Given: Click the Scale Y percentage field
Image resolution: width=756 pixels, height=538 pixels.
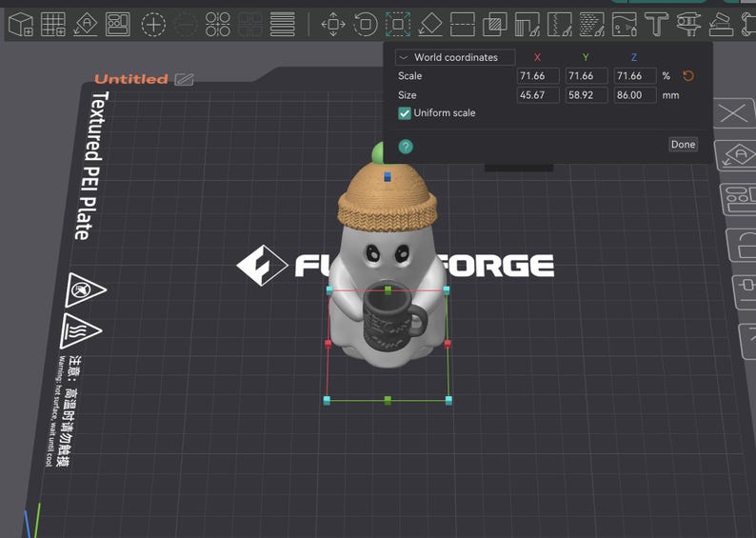Looking at the screenshot, I should click(587, 75).
